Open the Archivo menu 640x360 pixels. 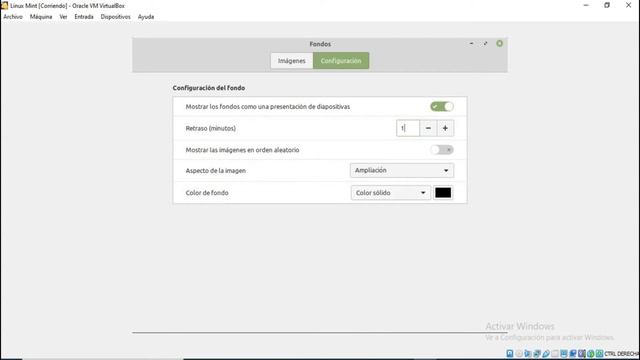point(13,17)
